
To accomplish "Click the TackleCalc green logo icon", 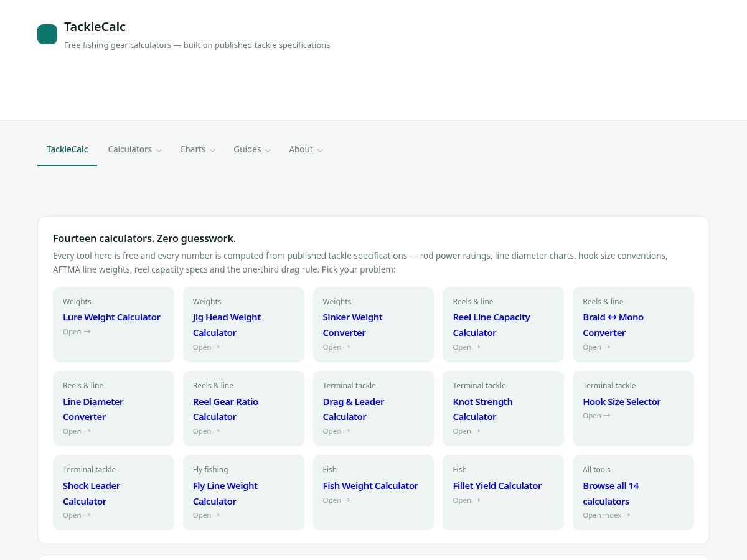I will coord(47,34).
